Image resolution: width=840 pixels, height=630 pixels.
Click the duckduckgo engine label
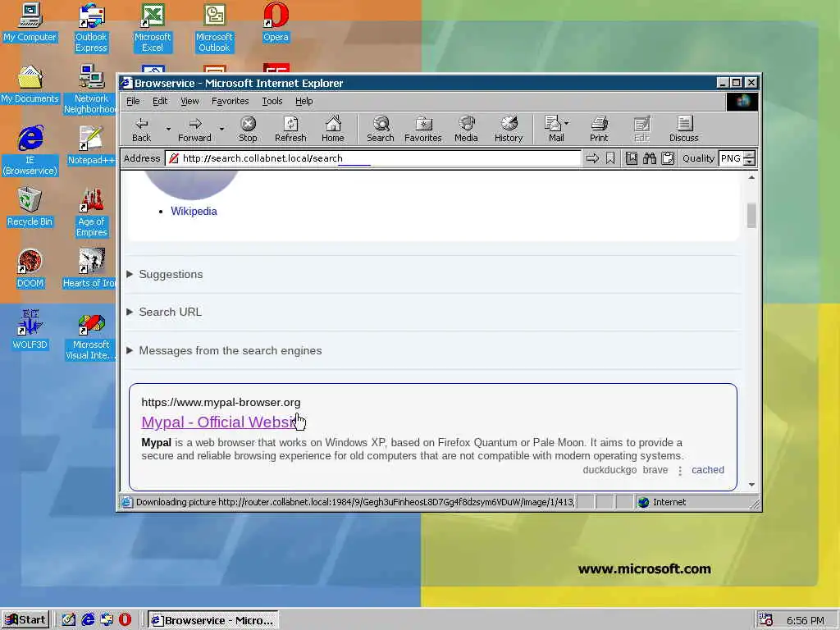click(x=609, y=470)
